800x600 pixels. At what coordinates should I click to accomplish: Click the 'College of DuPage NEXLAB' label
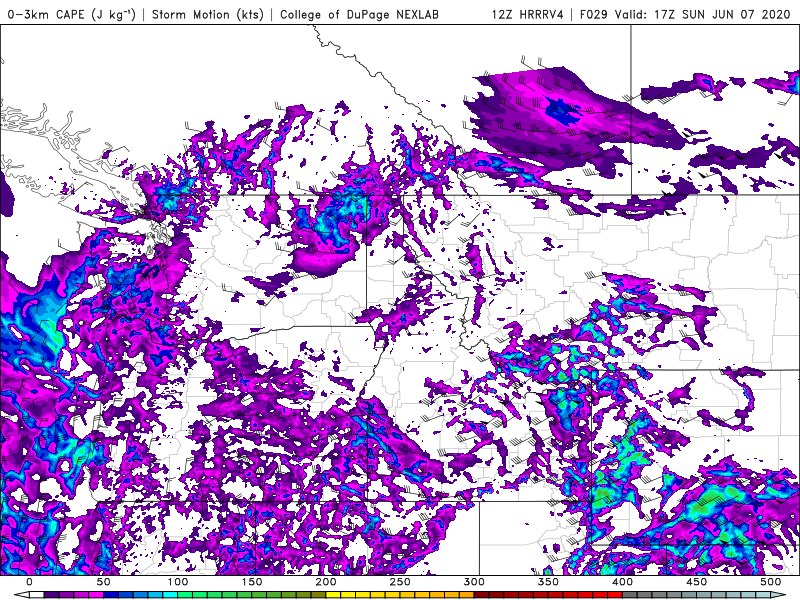tap(359, 14)
